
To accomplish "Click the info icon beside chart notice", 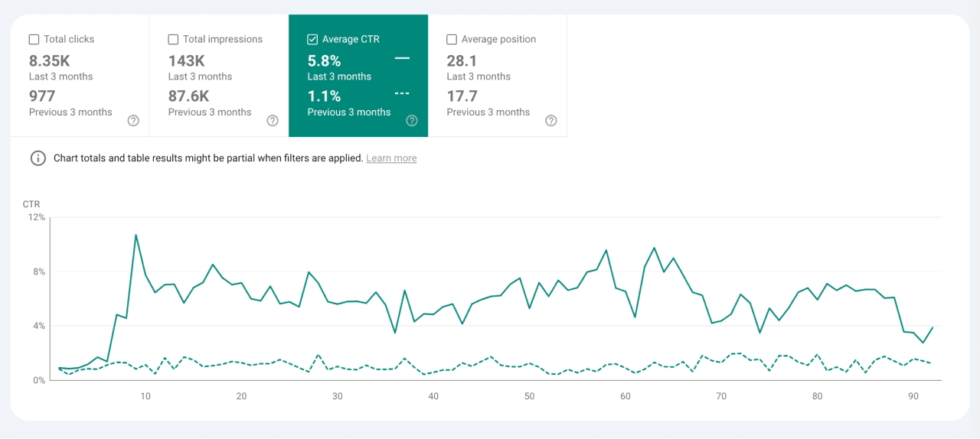I will (38, 158).
